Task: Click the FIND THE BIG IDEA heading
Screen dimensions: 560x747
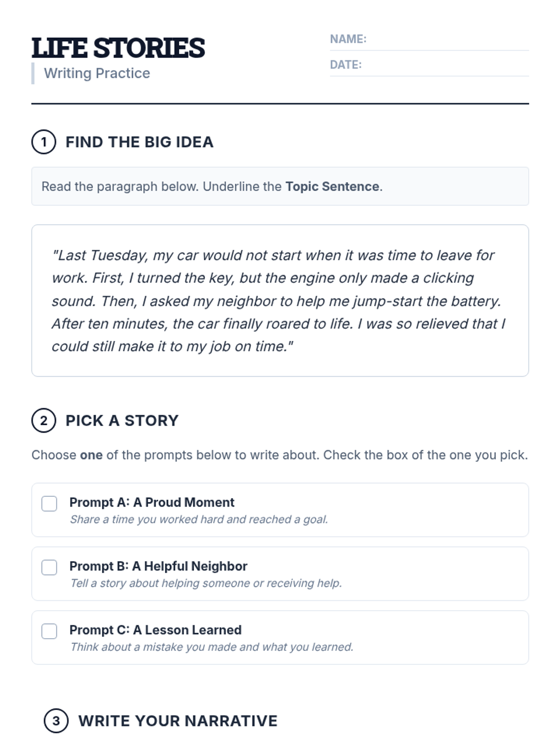Action: pos(139,142)
